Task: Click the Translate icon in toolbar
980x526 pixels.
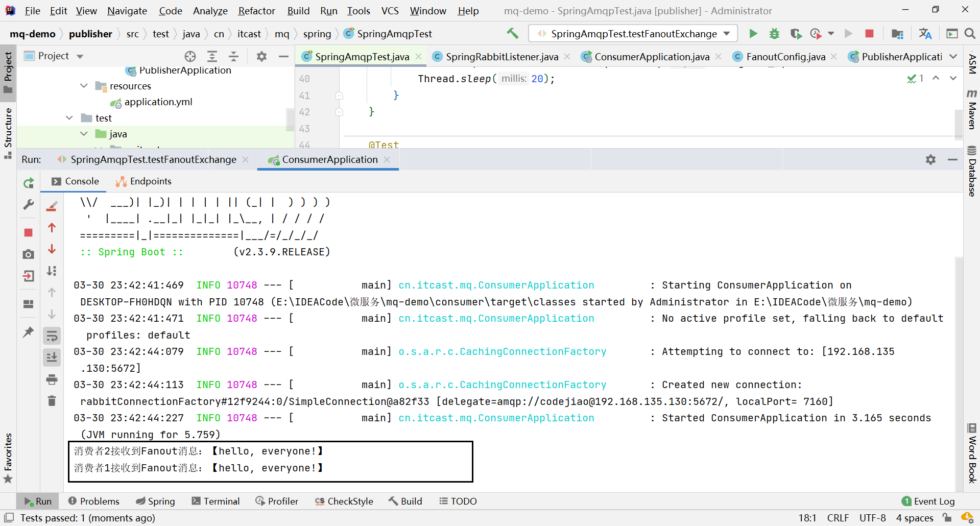Action: (925, 34)
